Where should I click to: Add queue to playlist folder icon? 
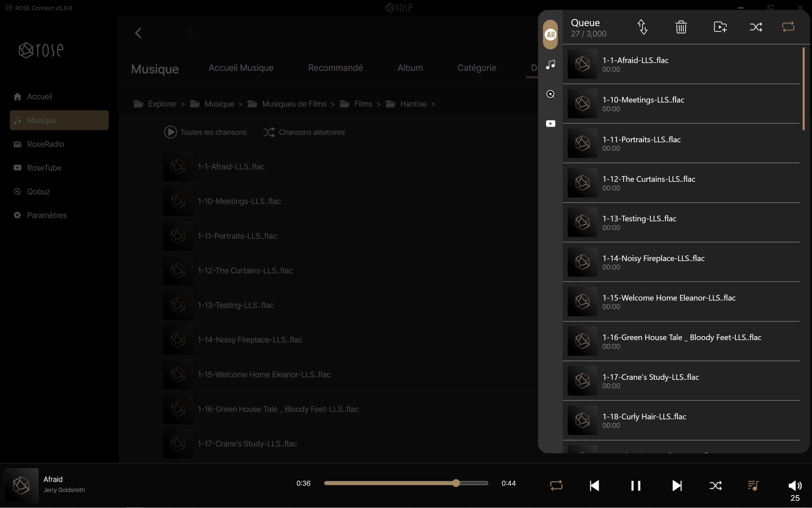point(720,27)
